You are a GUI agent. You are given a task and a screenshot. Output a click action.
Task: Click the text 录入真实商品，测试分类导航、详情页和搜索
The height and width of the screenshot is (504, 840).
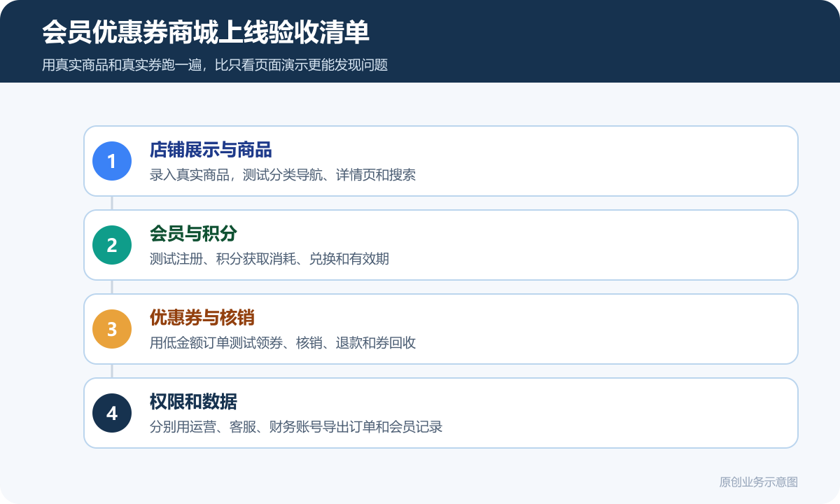(x=283, y=175)
